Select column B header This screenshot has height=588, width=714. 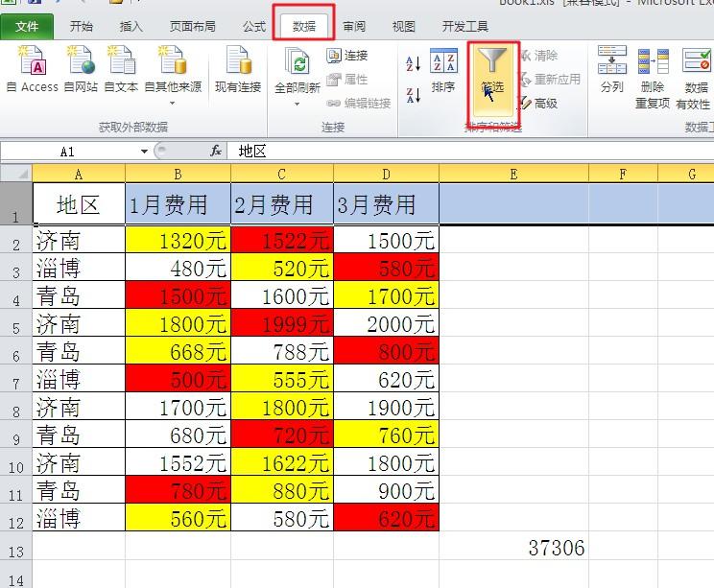pos(178,174)
